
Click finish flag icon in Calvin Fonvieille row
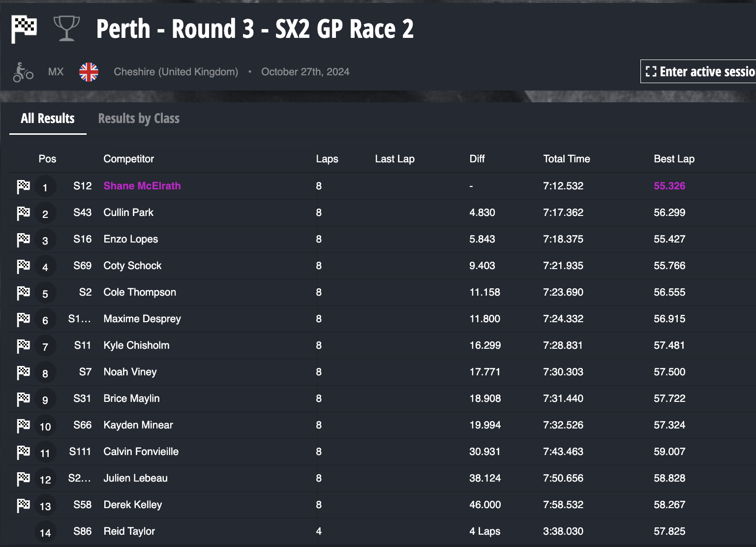(23, 452)
